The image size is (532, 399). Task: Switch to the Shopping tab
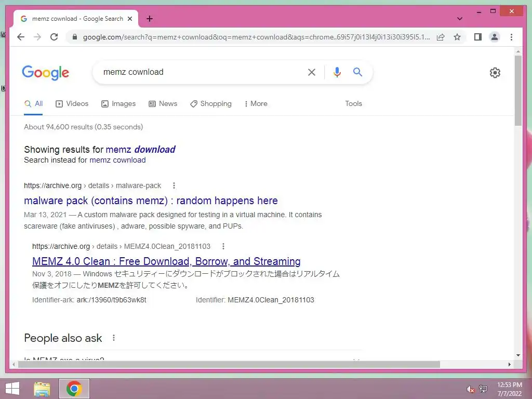[x=211, y=104]
